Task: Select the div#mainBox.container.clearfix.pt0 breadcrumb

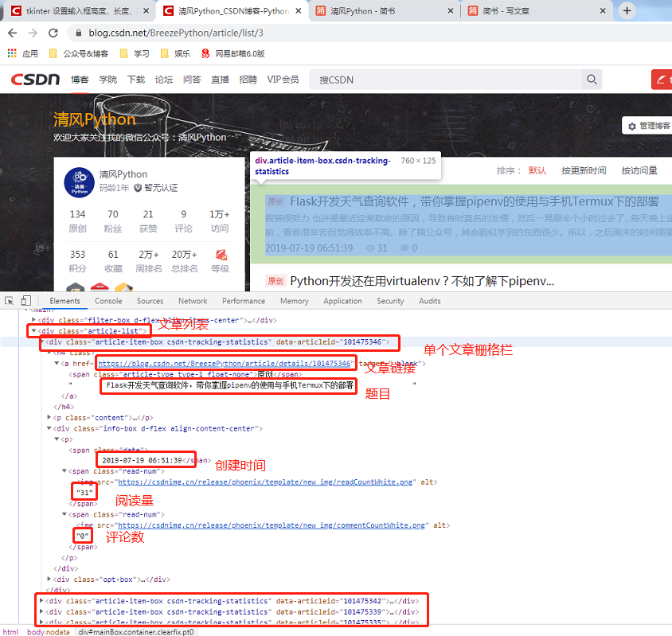Action: click(136, 632)
